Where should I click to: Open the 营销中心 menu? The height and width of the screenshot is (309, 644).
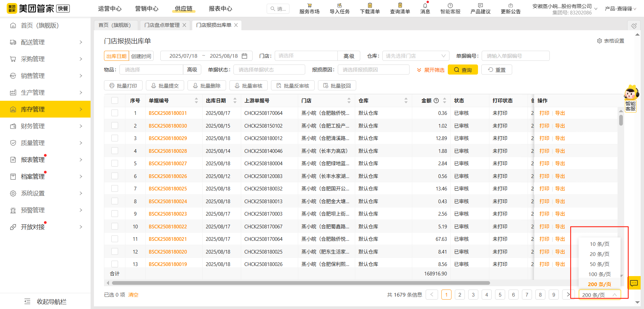[147, 8]
